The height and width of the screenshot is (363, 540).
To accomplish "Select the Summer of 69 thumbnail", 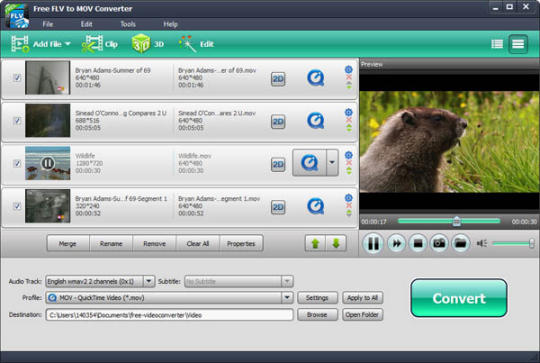I will 48,77.
